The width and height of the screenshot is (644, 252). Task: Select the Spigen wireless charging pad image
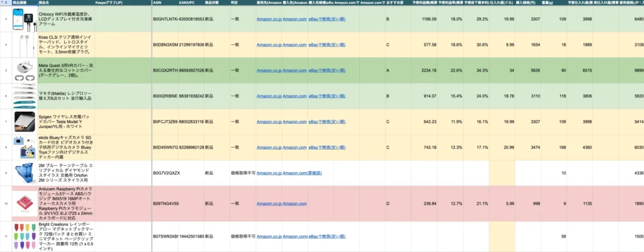pos(25,121)
